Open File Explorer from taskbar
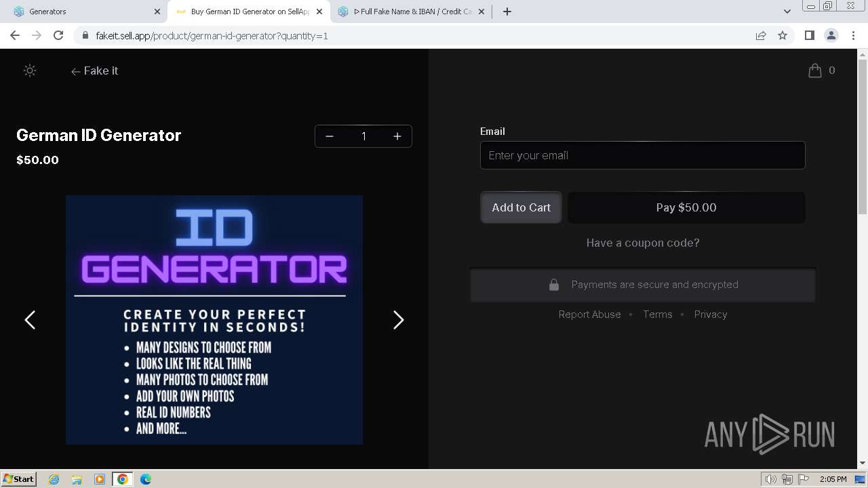The height and width of the screenshot is (488, 868). coord(77,479)
